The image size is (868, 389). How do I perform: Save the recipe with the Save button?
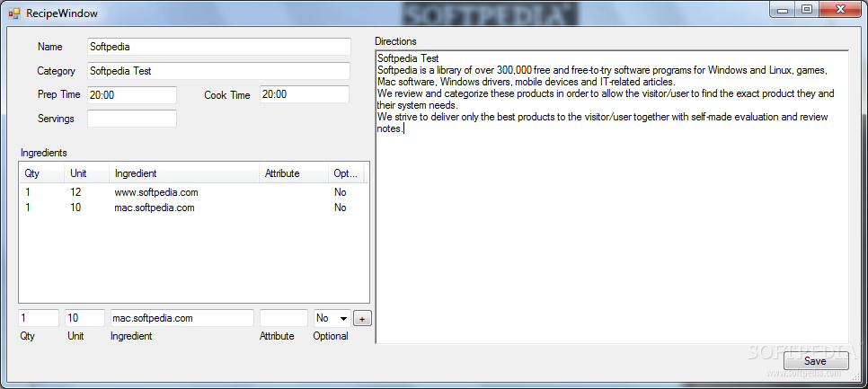coord(815,361)
